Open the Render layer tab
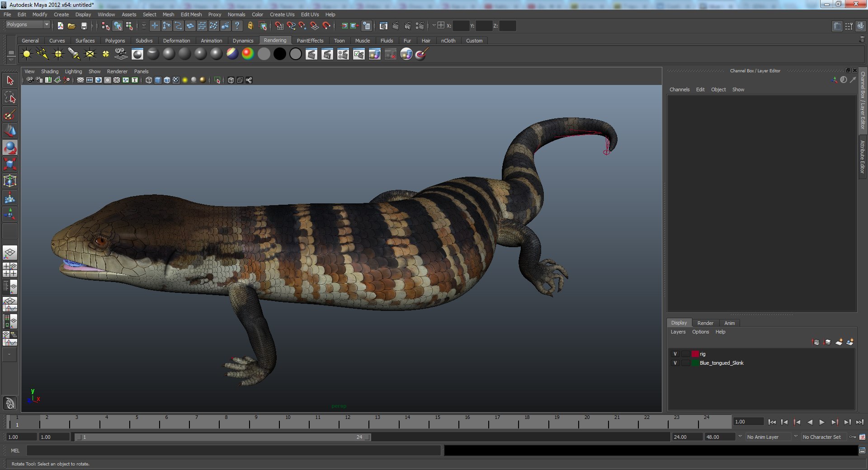 (x=705, y=323)
